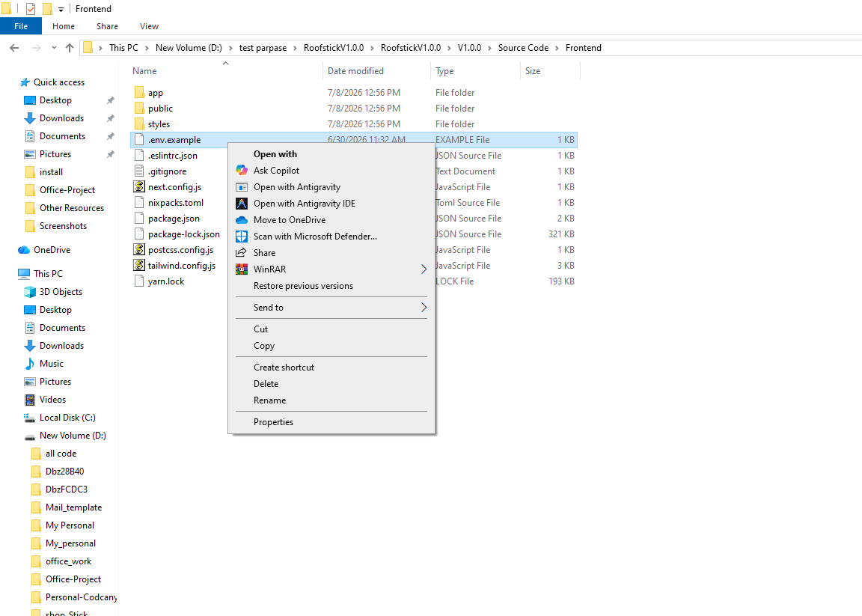This screenshot has height=616, width=862.
Task: Click the V1.0.0 breadcrumb segment
Action: [469, 48]
